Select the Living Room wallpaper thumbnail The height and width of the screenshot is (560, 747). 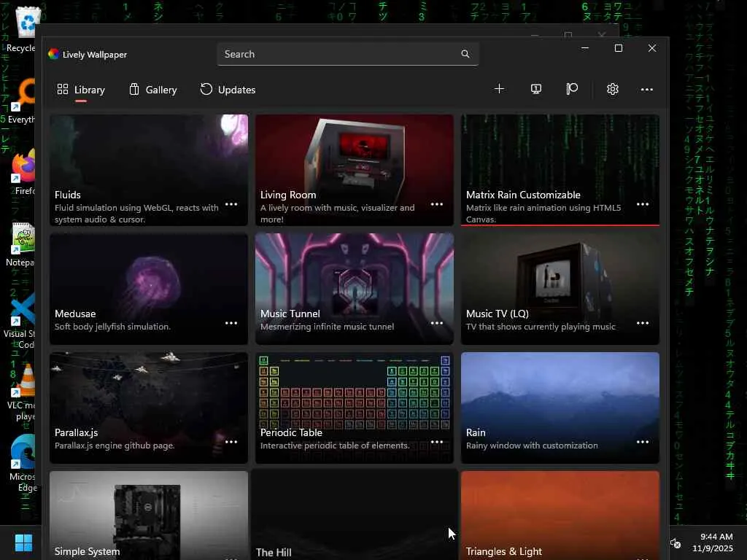point(355,170)
